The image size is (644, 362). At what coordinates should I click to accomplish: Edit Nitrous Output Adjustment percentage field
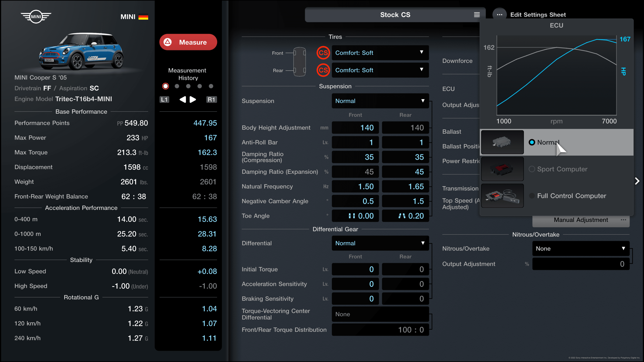click(581, 264)
